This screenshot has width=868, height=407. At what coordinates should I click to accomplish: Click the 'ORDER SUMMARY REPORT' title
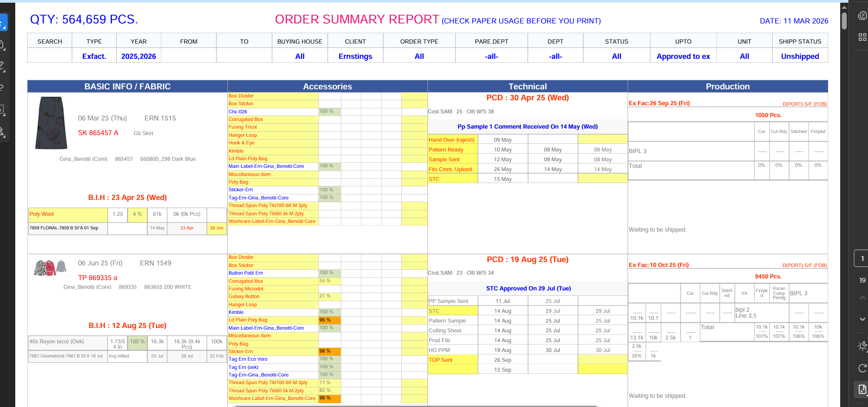pyautogui.click(x=357, y=20)
